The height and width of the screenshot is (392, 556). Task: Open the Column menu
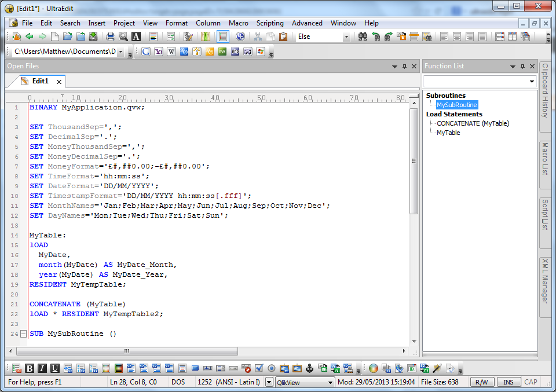click(x=208, y=23)
